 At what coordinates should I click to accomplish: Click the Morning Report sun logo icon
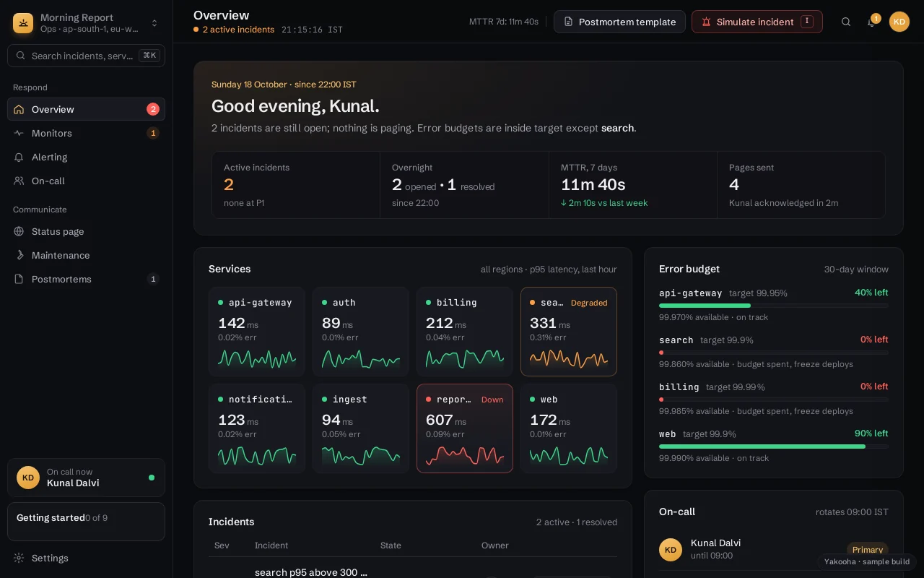coord(23,23)
